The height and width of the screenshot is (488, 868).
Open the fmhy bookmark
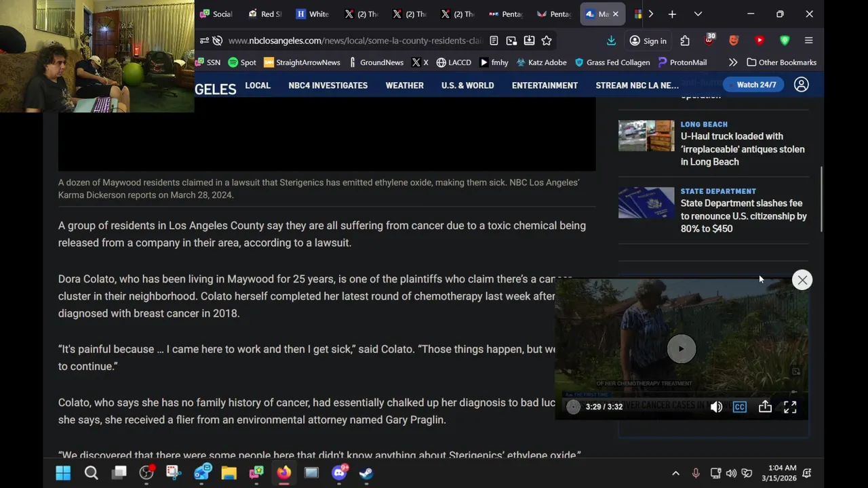tap(494, 62)
